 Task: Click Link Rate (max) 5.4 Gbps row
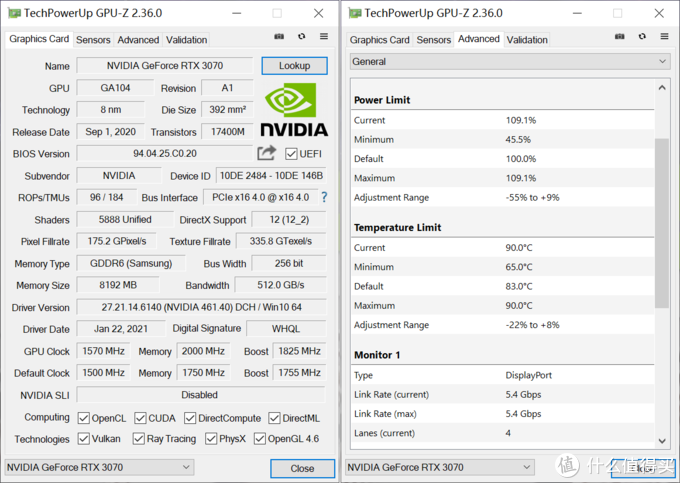click(503, 414)
